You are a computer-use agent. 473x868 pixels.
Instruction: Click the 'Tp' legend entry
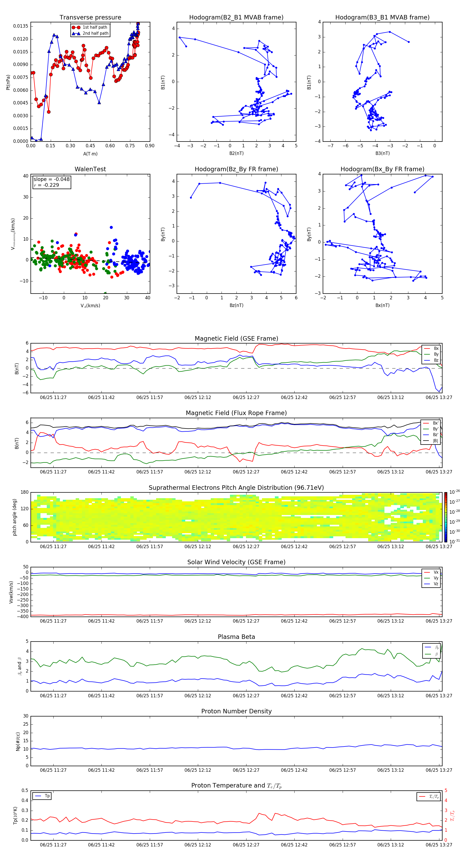coord(42,796)
